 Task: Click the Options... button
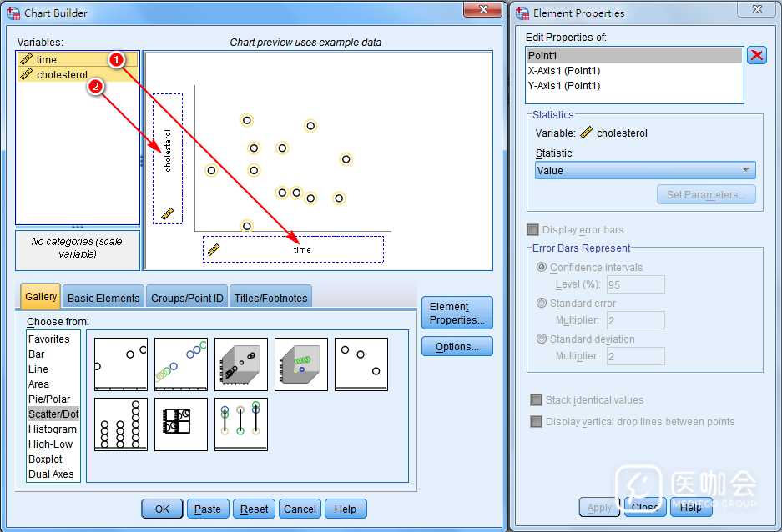point(457,347)
